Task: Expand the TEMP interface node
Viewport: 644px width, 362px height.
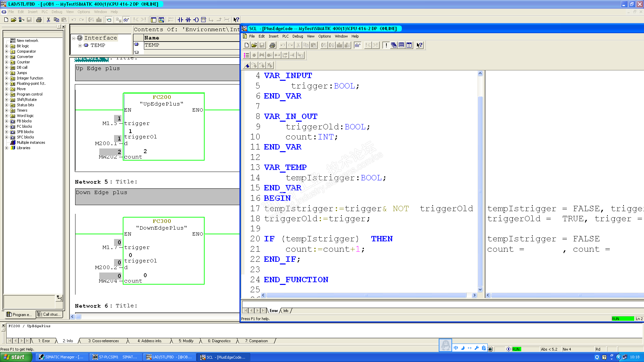Action: click(80, 46)
